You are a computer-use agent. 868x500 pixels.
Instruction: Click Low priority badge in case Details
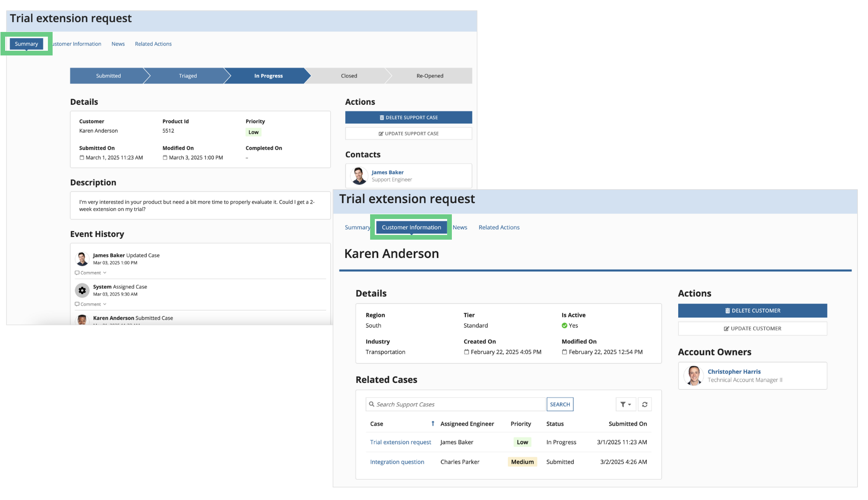pyautogui.click(x=254, y=132)
